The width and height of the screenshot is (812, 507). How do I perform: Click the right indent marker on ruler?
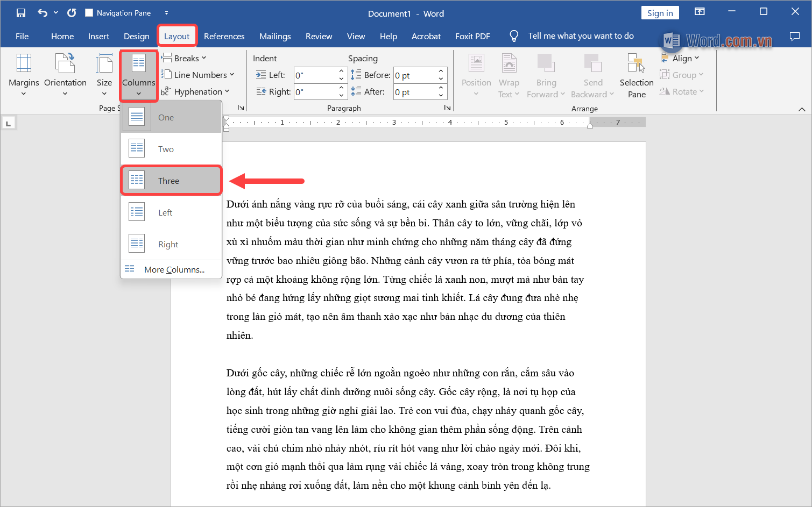pyautogui.click(x=590, y=125)
